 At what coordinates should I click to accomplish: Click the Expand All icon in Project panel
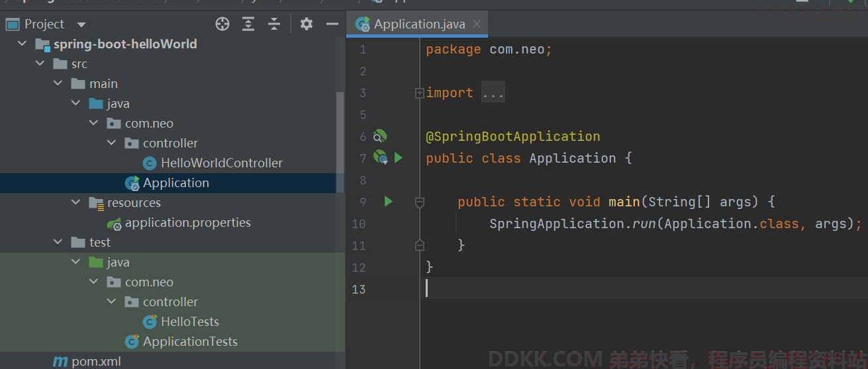pos(248,24)
